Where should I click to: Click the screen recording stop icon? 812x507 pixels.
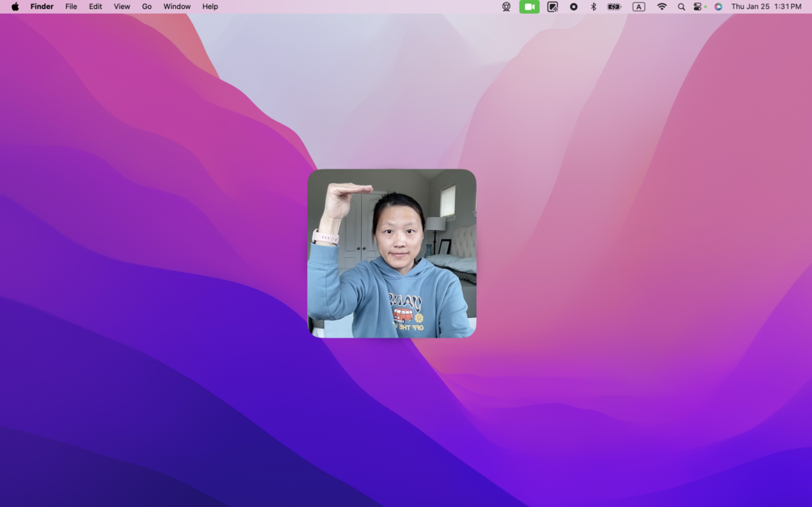[x=574, y=6]
